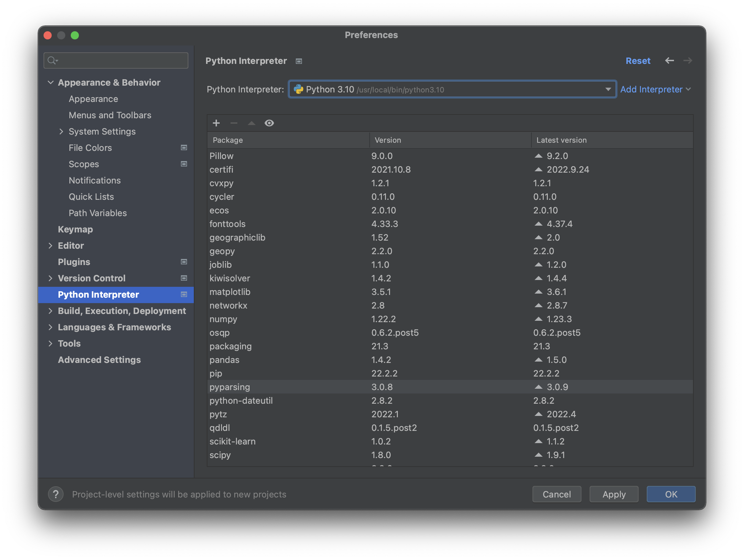This screenshot has width=744, height=560.
Task: Click the upgrade arrow icon for certifi 2022.9.24
Action: (538, 170)
